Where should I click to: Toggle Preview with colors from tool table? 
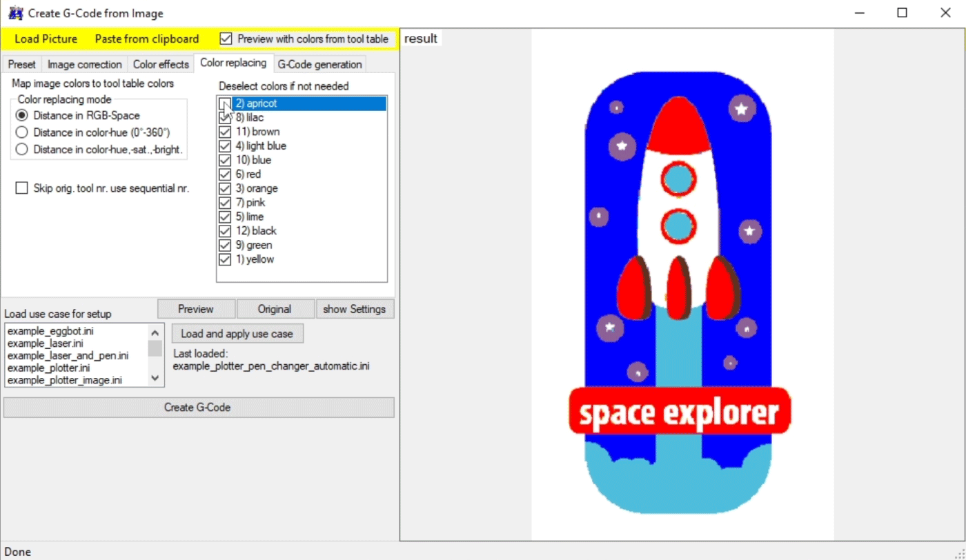226,39
